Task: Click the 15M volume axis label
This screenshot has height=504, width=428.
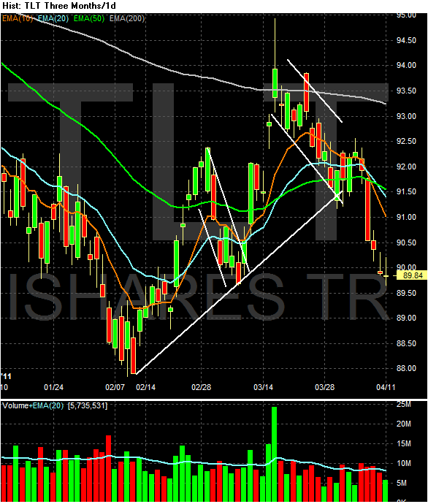Action: (404, 444)
